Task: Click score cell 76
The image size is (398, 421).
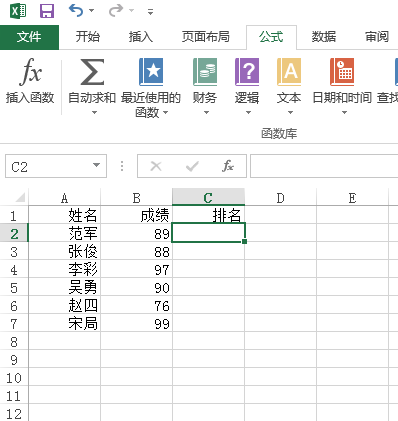Action: [137, 305]
